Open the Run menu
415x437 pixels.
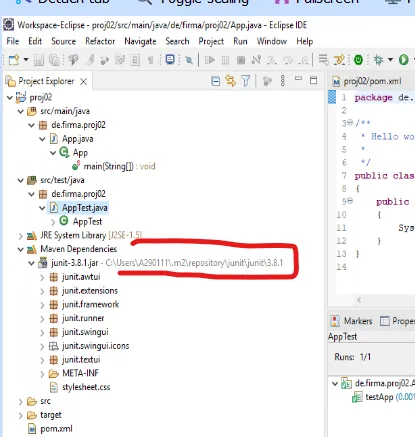pos(240,41)
